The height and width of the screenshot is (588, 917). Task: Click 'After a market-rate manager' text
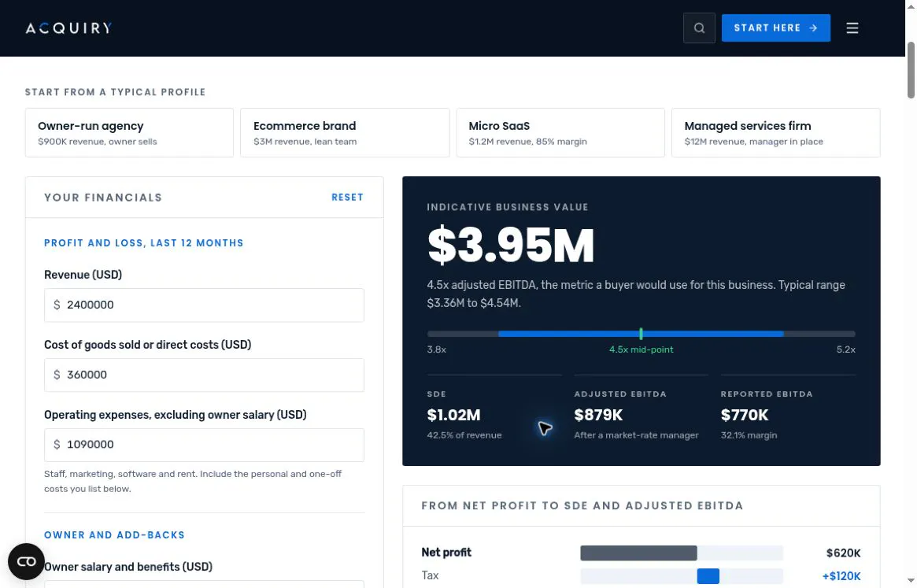click(636, 436)
